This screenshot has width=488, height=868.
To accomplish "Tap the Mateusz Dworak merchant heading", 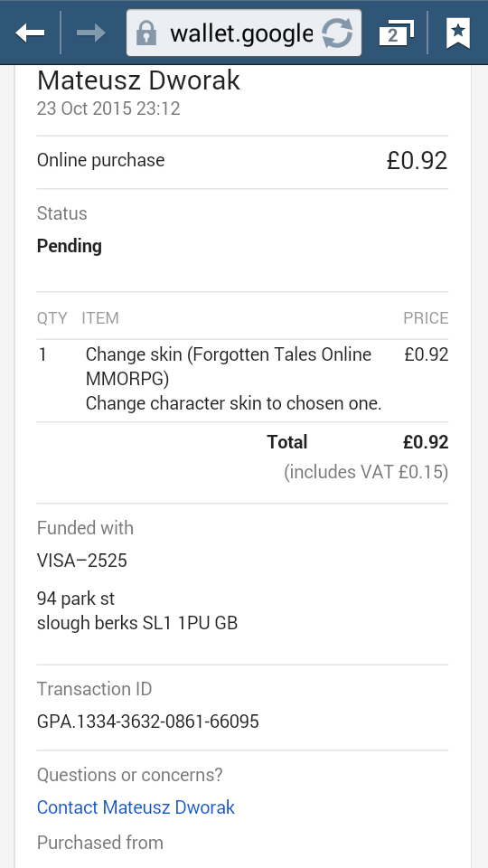I will pyautogui.click(x=138, y=80).
